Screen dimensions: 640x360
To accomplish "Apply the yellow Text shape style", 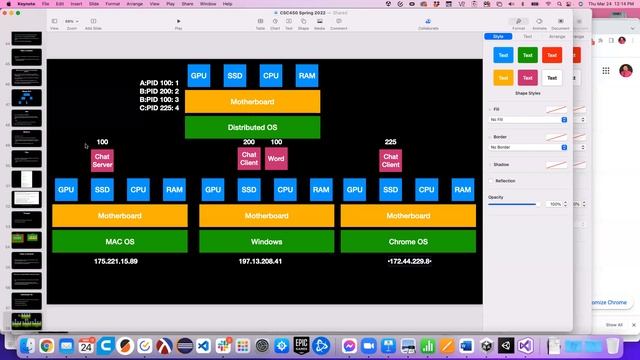I will [x=503, y=78].
